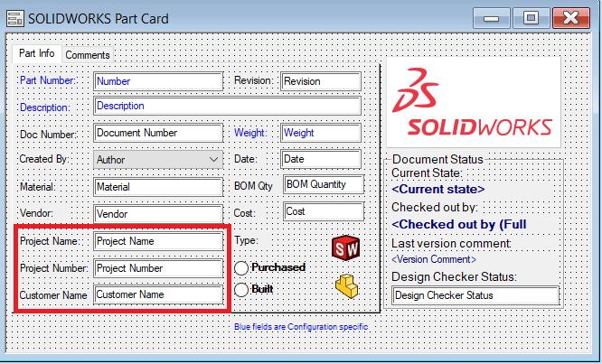The image size is (602, 364).
Task: Click the <Current state> value text
Action: click(438, 190)
